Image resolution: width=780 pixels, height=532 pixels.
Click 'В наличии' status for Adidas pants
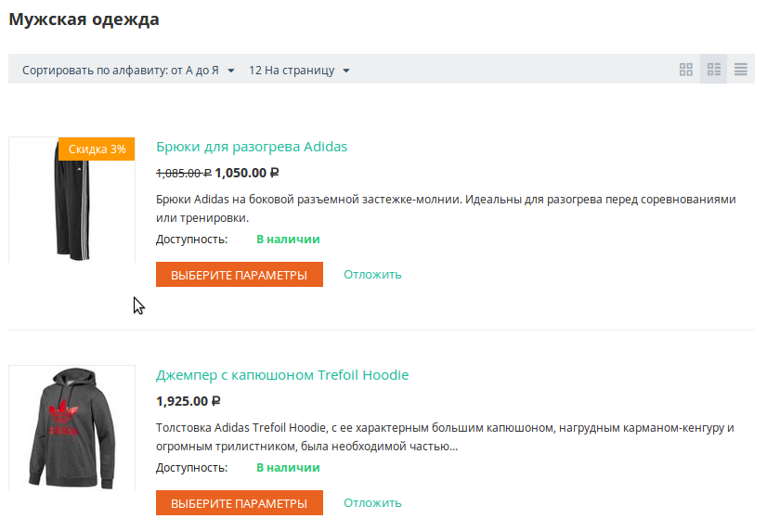tap(288, 239)
